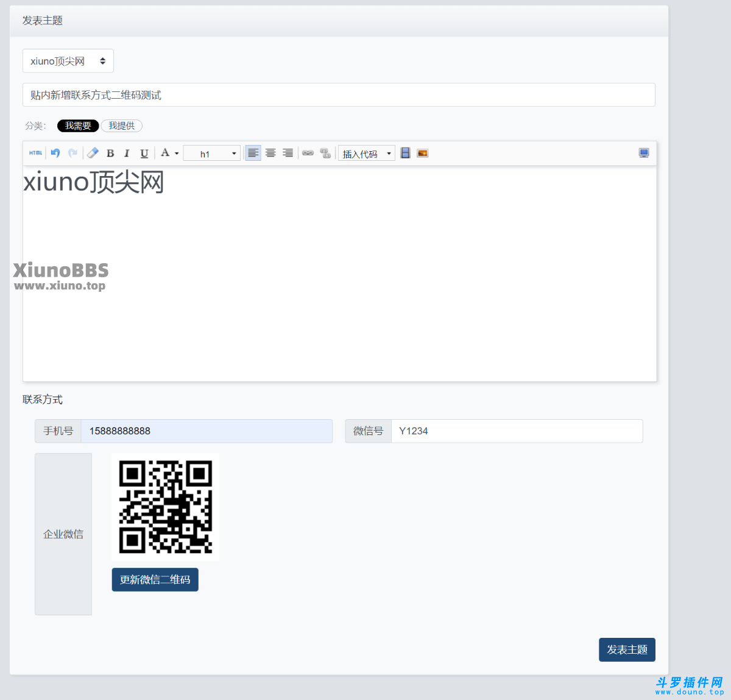This screenshot has width=731, height=700.
Task: Select the 我需要 category
Action: 78,126
